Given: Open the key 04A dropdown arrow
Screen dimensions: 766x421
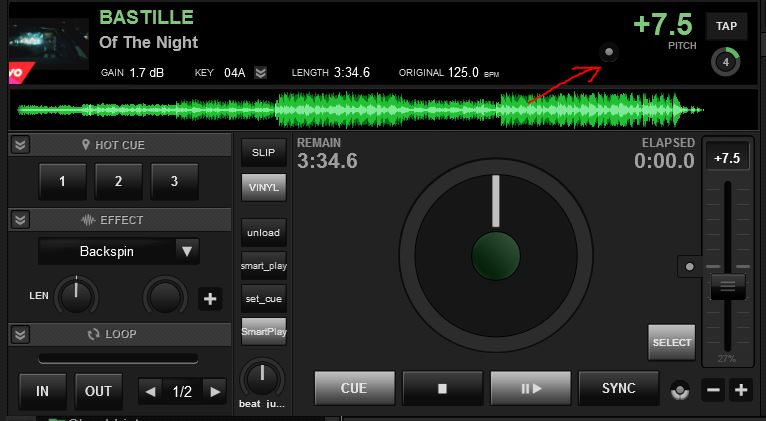Looking at the screenshot, I should pyautogui.click(x=261, y=73).
